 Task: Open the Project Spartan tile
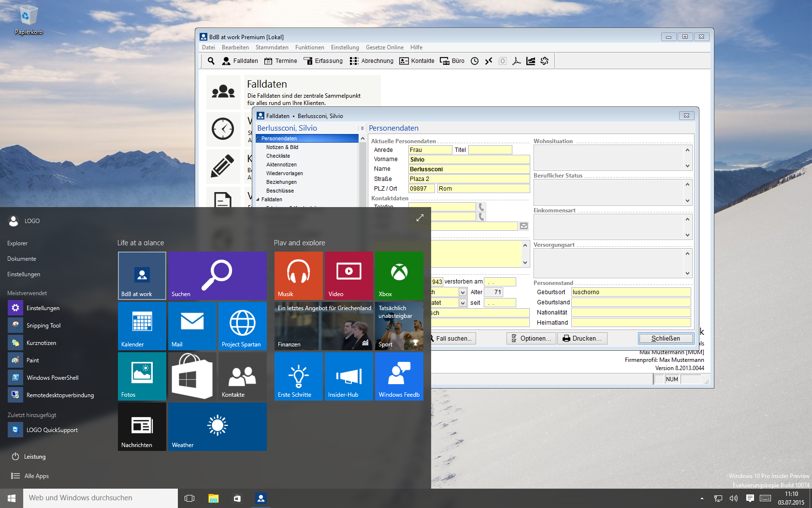tap(243, 326)
